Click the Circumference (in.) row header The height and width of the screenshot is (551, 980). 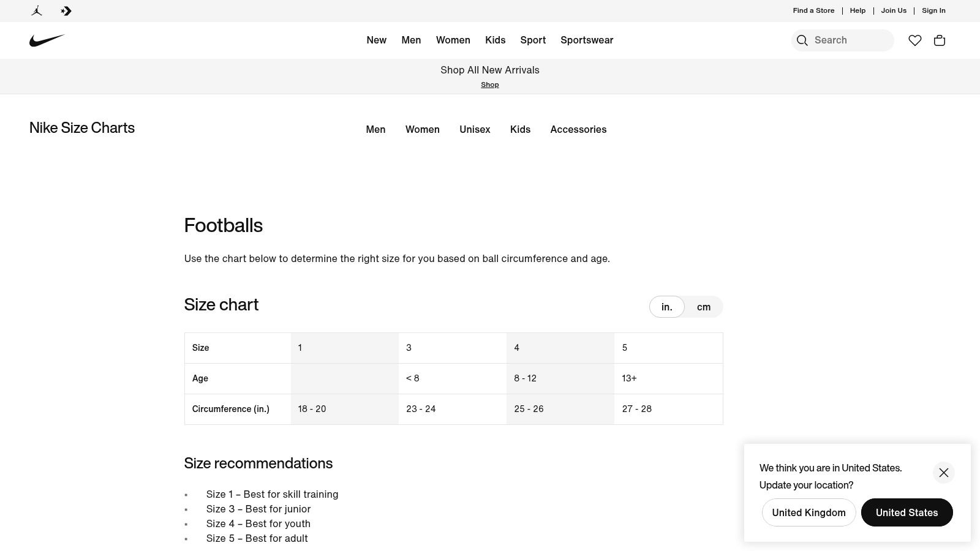238,409
